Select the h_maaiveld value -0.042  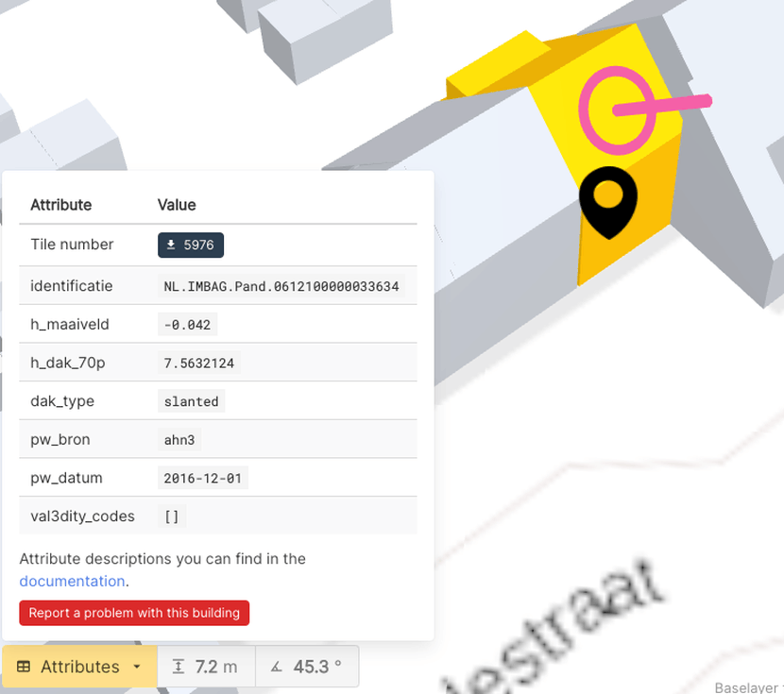[x=188, y=325]
